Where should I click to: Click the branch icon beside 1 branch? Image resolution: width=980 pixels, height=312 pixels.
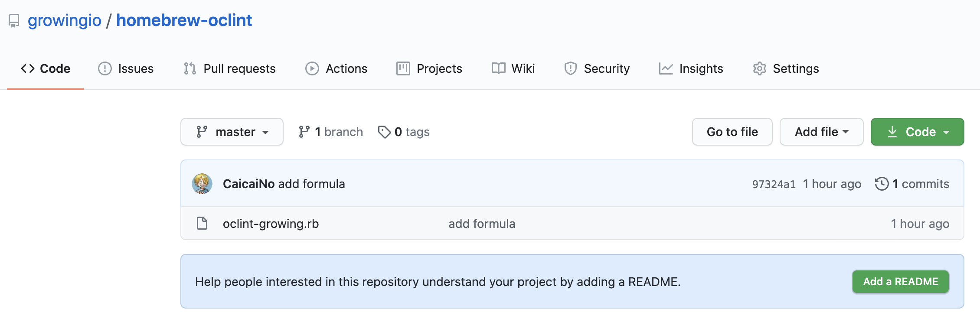point(304,132)
